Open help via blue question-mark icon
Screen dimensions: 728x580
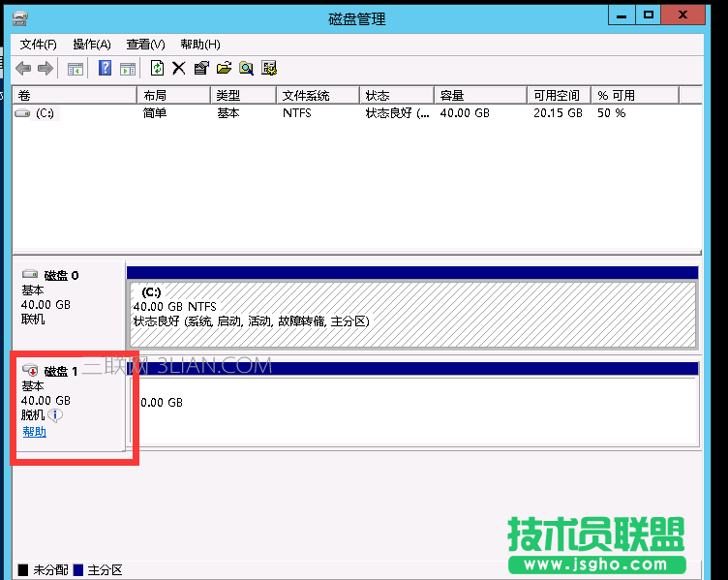(x=106, y=68)
